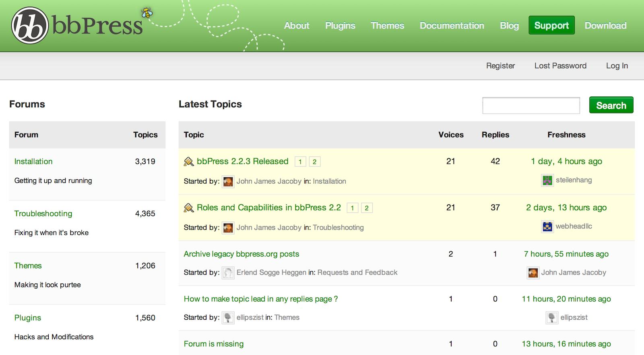Click the Log In link
The image size is (644, 355).
coord(617,66)
